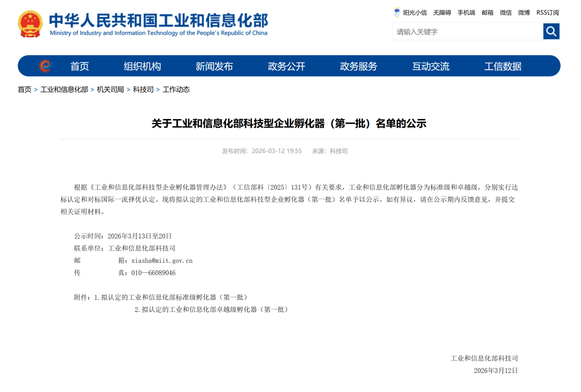Click the 无障碍 accessibility link
This screenshot has width=581, height=392.
(x=442, y=13)
